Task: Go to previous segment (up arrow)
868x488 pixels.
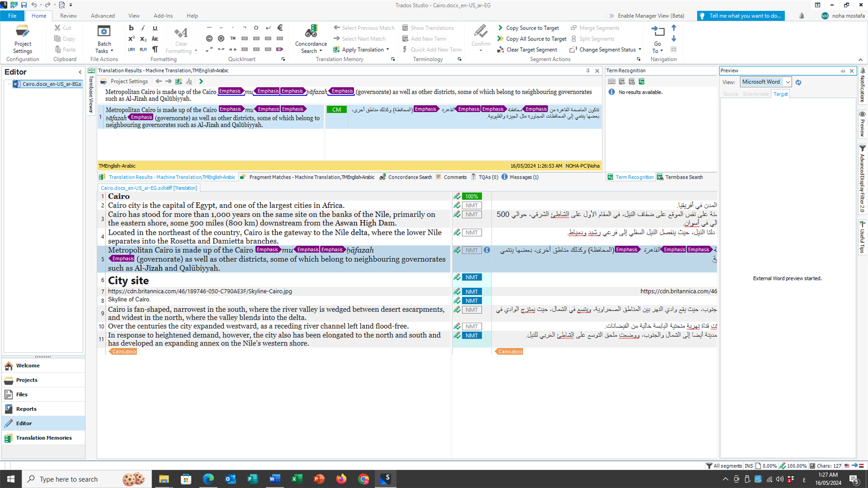Action: 674,28
